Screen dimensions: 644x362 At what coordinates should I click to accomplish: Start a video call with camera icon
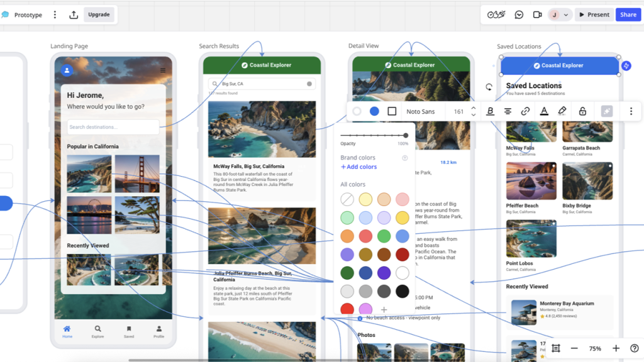[537, 14]
